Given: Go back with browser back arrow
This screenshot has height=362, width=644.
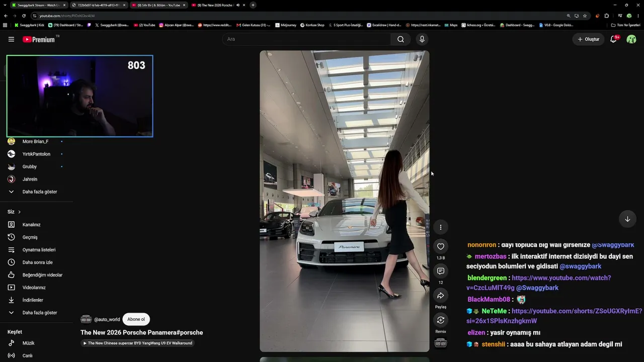Looking at the screenshot, I should (6, 16).
